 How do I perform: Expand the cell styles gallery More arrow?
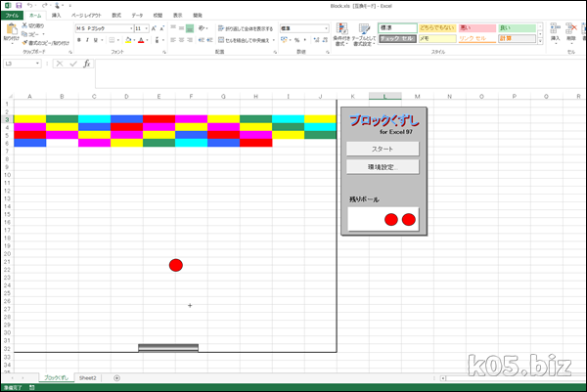(540, 41)
